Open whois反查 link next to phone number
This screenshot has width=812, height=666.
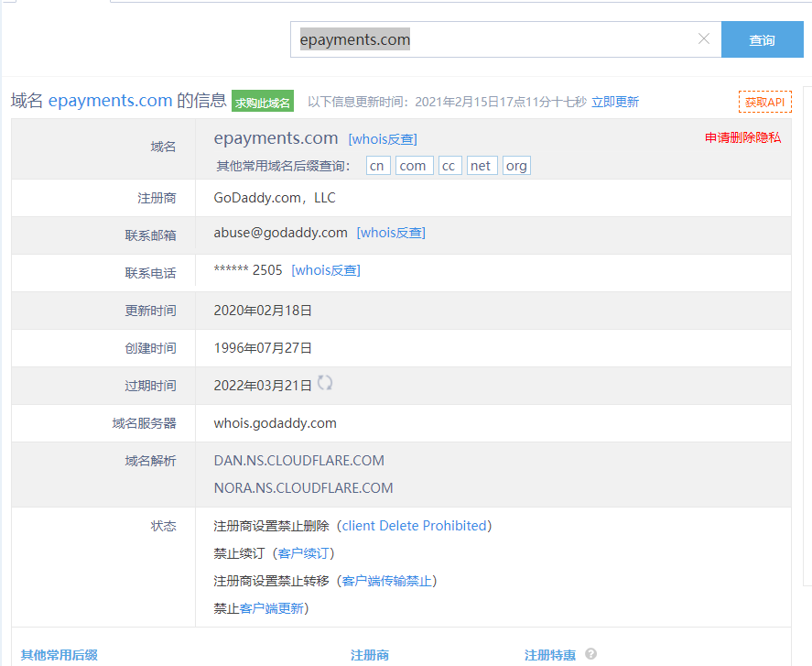tap(326, 270)
